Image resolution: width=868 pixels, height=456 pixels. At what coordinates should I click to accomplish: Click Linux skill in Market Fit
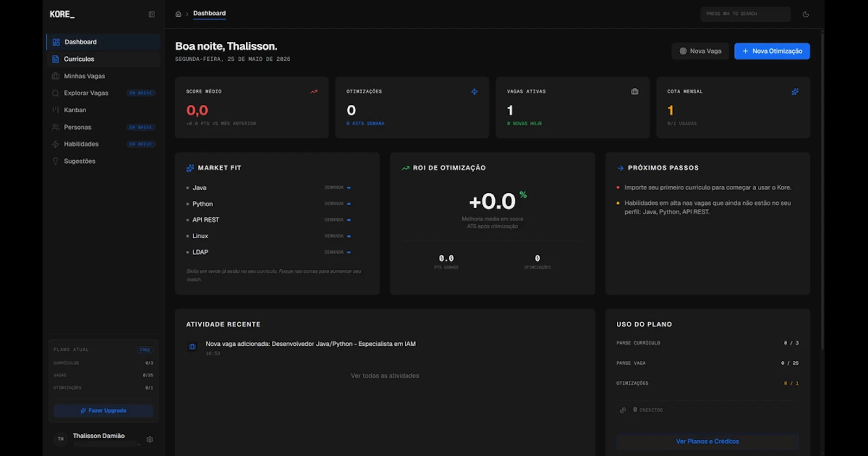click(200, 236)
